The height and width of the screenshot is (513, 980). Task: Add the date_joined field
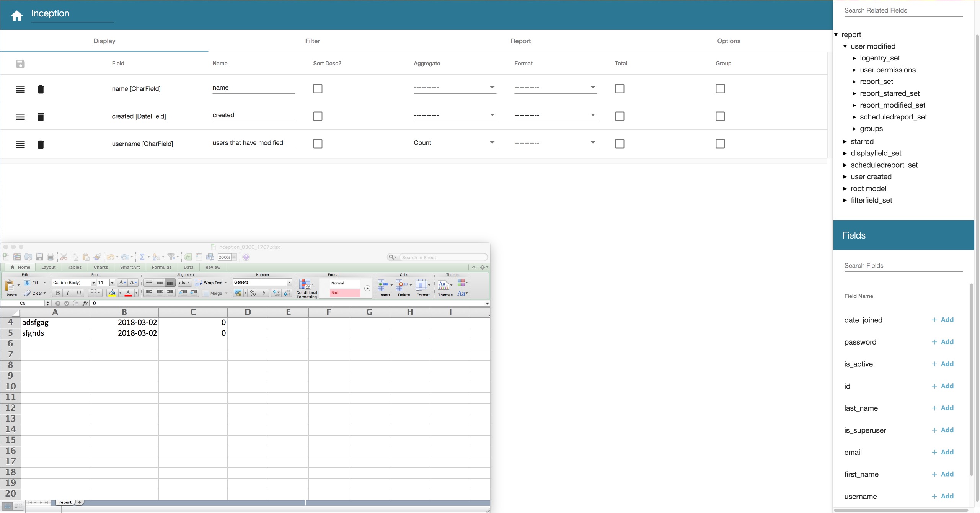click(942, 320)
